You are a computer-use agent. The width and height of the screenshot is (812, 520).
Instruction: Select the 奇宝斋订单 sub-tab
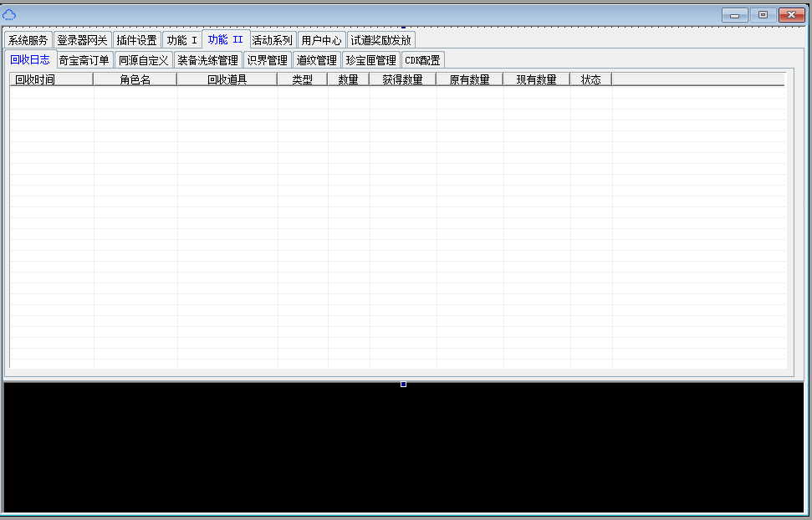84,60
